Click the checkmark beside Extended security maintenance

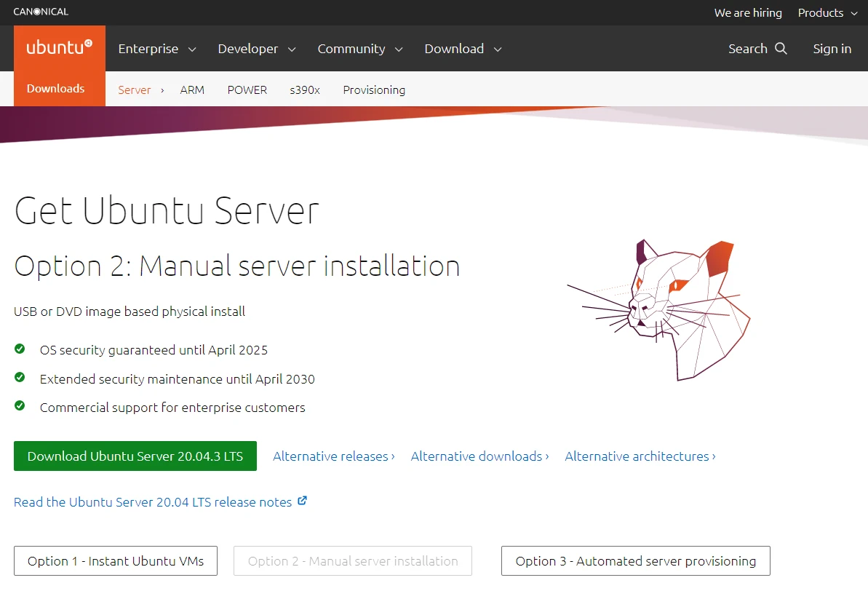coord(20,378)
